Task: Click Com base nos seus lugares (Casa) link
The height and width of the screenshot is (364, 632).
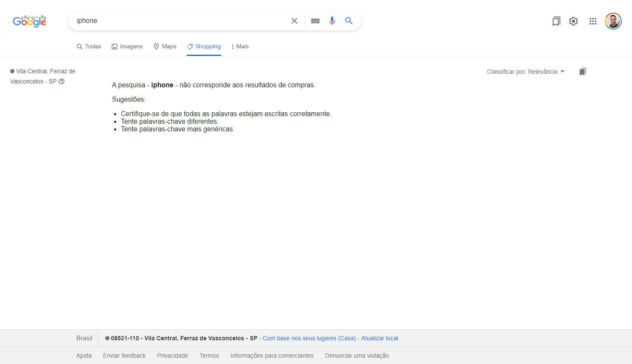Action: point(309,338)
